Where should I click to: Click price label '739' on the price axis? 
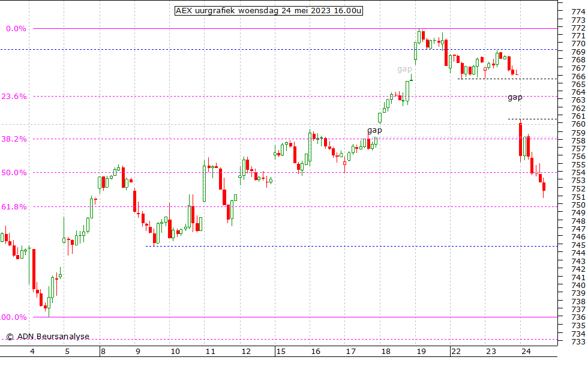tap(578, 293)
